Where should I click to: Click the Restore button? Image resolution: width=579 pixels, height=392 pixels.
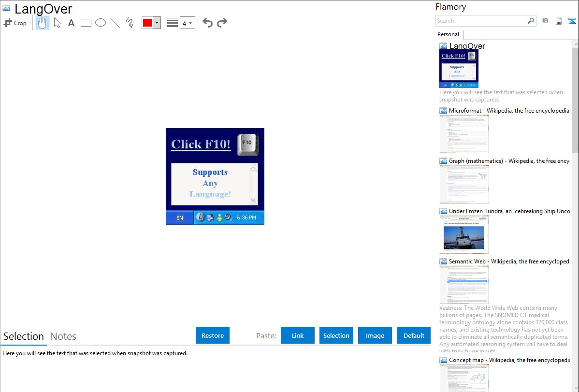213,335
